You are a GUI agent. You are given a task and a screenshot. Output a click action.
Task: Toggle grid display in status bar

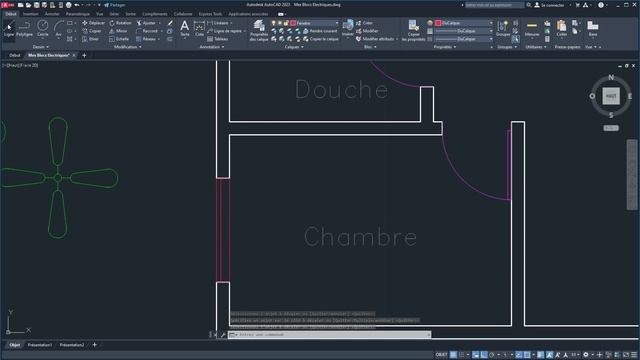(x=453, y=355)
